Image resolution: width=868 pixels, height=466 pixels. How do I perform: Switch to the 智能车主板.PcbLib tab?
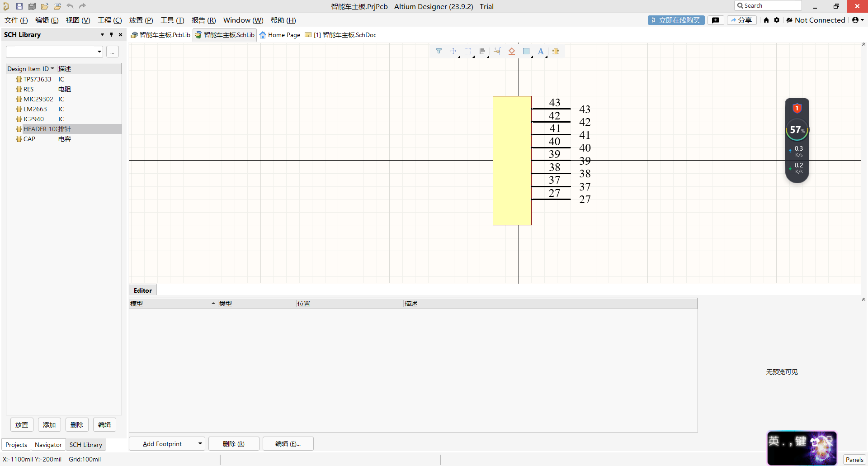coord(161,35)
